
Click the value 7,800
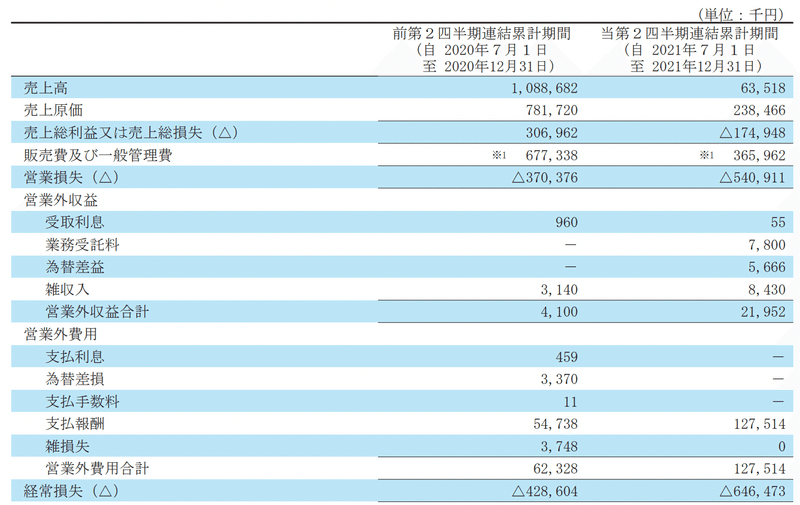pyautogui.click(x=767, y=245)
